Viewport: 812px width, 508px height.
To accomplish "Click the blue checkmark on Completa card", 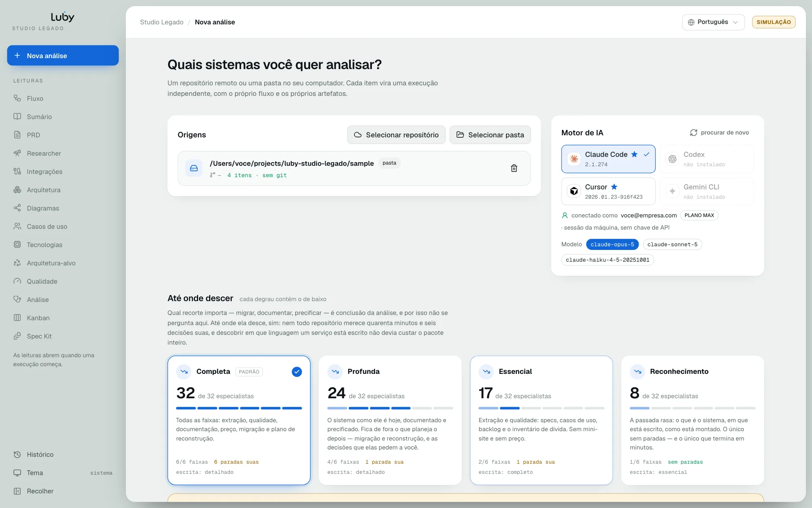I will pos(297,371).
